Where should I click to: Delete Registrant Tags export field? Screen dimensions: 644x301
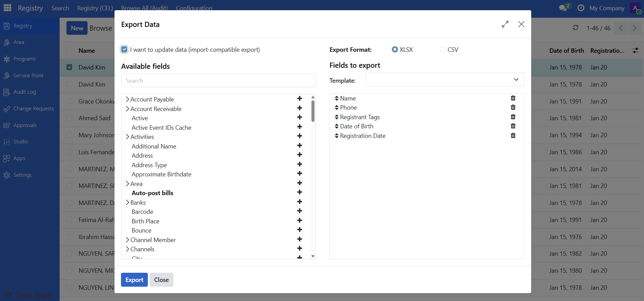(x=513, y=117)
